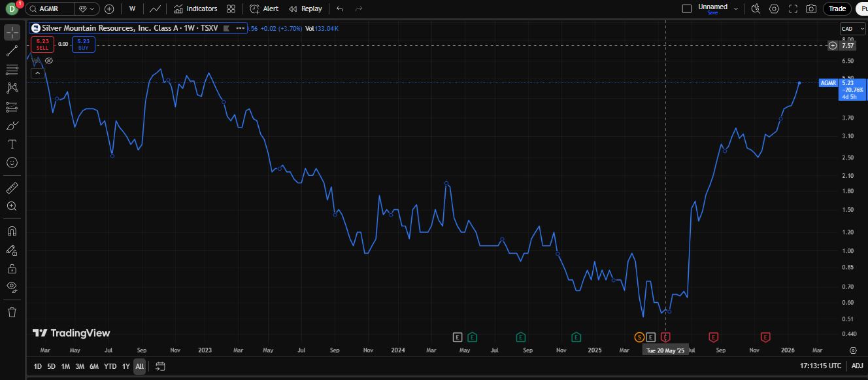Click plus button at 7.57 price
This screenshot has width=868, height=380.
click(x=833, y=46)
